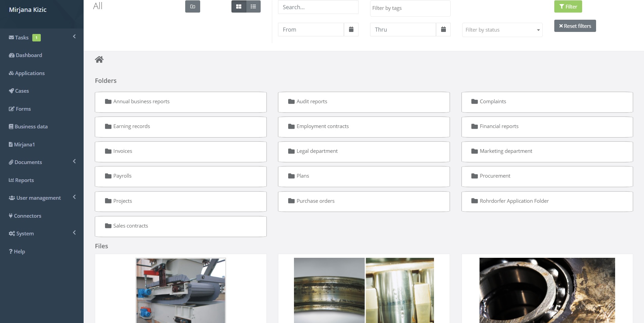The image size is (644, 323).
Task: Click the Cases rocket icon
Action: pyautogui.click(x=11, y=91)
